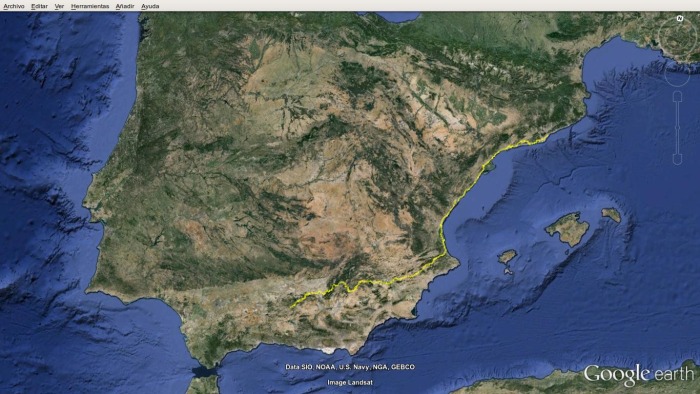
Task: Open the Ver menu
Action: click(59, 6)
